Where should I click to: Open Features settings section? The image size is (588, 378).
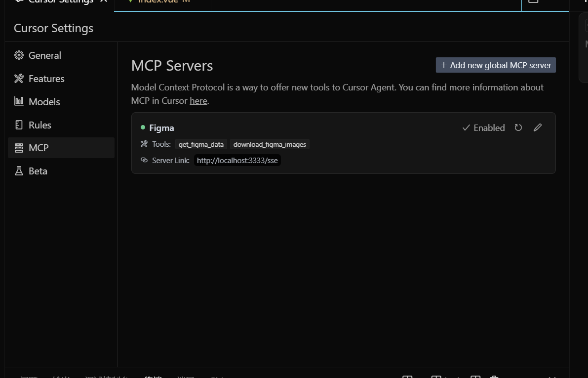click(x=61, y=79)
